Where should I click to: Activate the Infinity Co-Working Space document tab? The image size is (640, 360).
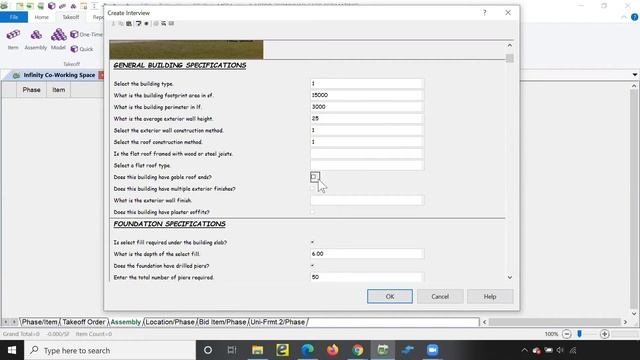click(59, 75)
